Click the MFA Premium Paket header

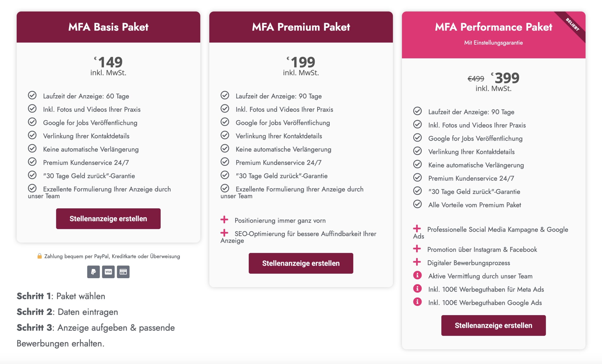(x=301, y=27)
